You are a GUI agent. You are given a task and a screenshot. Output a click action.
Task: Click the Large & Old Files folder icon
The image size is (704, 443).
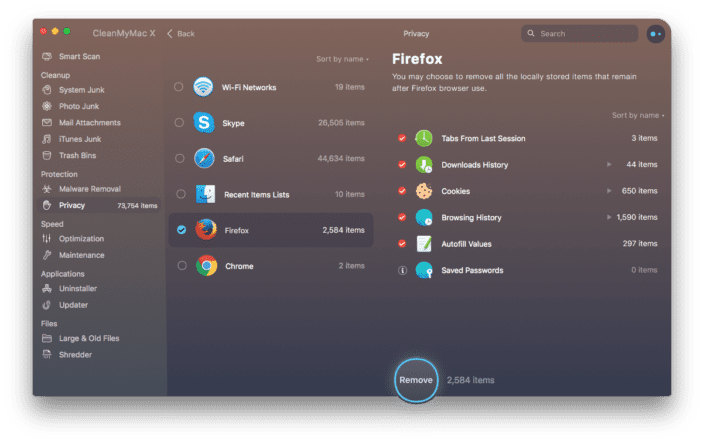(47, 338)
